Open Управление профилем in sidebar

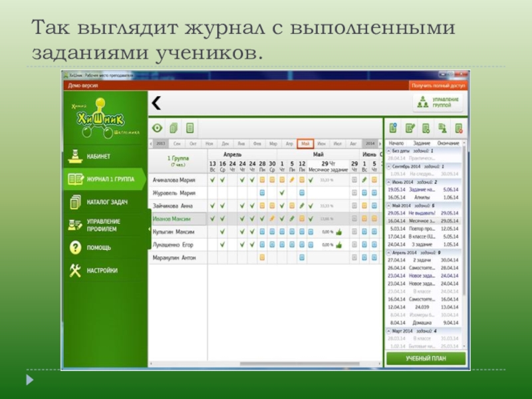point(105,225)
